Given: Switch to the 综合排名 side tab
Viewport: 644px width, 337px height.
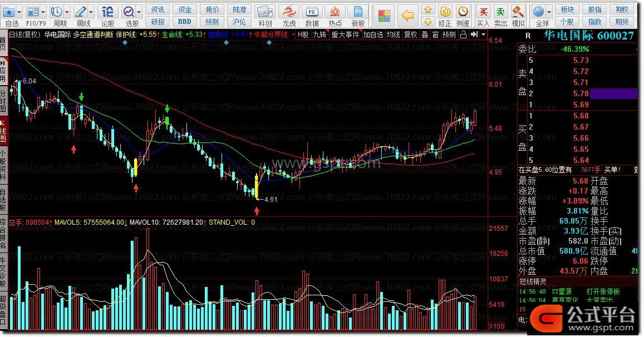Looking at the screenshot, I should pos(3,234).
